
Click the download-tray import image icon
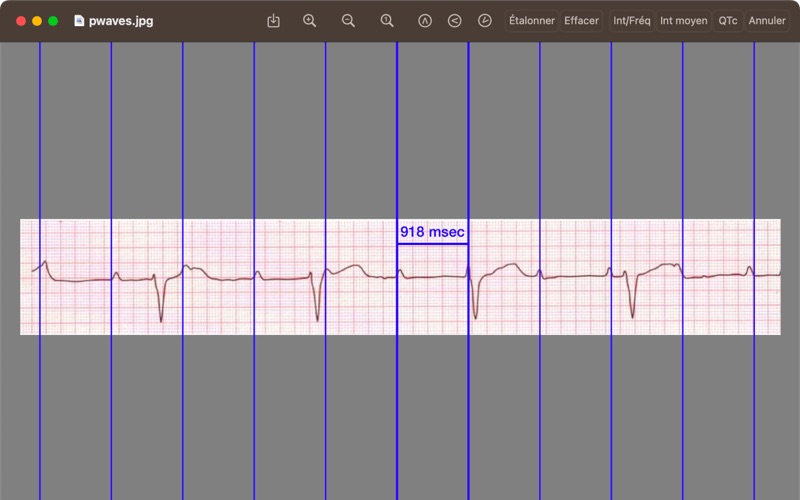[x=273, y=21]
